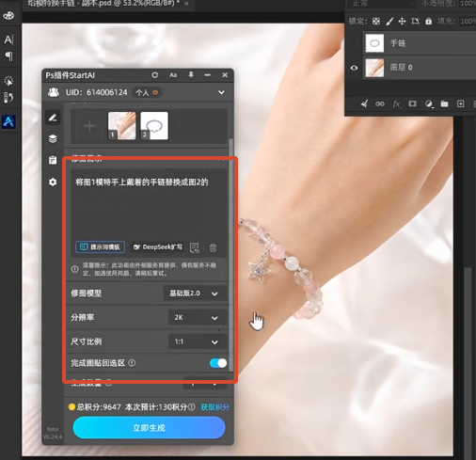Open StartAI settings gear
Viewport: 476px width, 460px height.
tap(53, 182)
